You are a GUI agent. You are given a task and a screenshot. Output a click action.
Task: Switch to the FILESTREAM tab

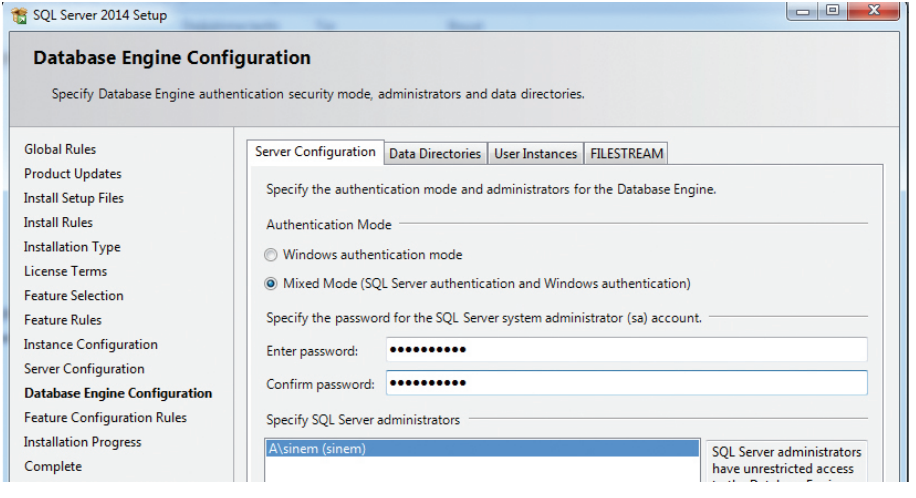pyautogui.click(x=626, y=154)
